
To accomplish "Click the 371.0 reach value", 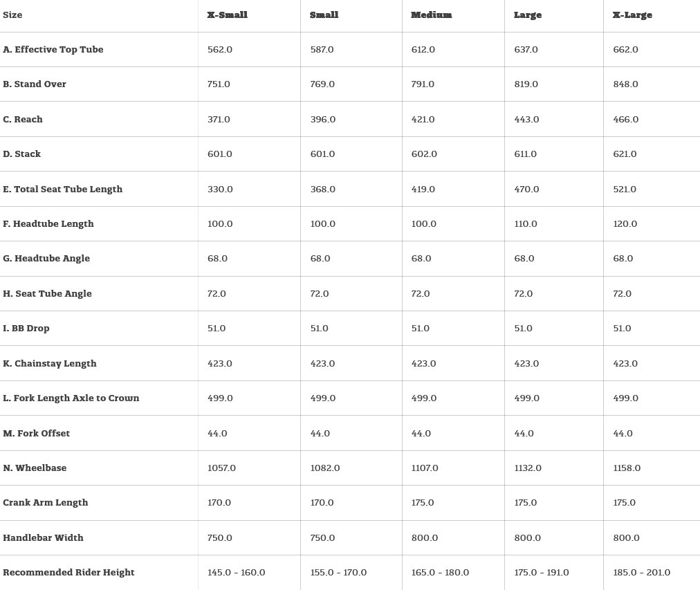I will 219,120.
